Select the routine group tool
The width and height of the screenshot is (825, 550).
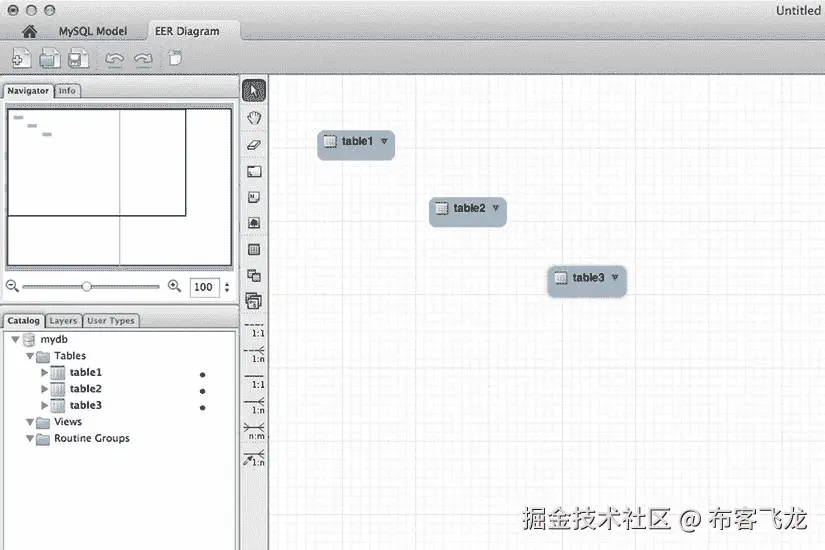[254, 301]
